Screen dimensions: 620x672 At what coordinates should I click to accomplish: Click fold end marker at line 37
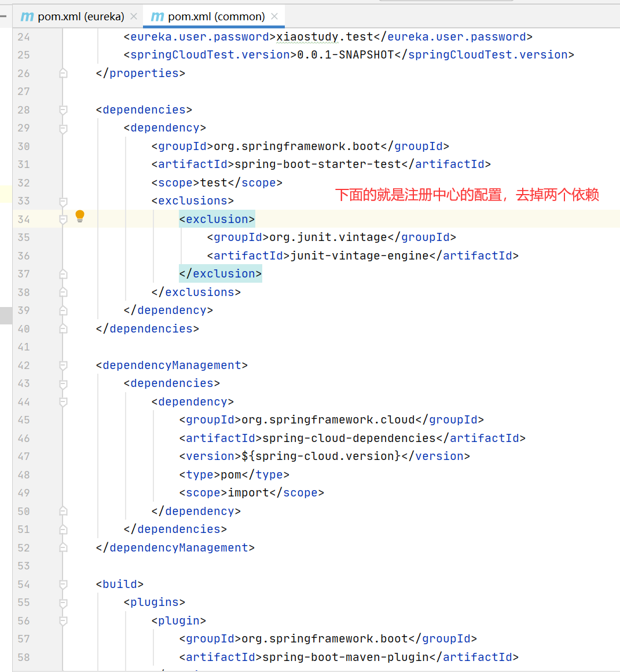63,274
